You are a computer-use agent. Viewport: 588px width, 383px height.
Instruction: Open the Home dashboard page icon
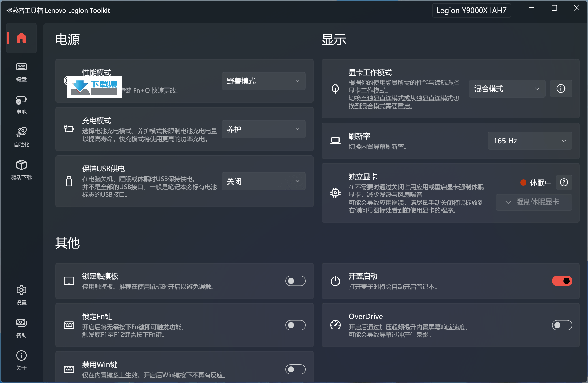click(x=21, y=38)
